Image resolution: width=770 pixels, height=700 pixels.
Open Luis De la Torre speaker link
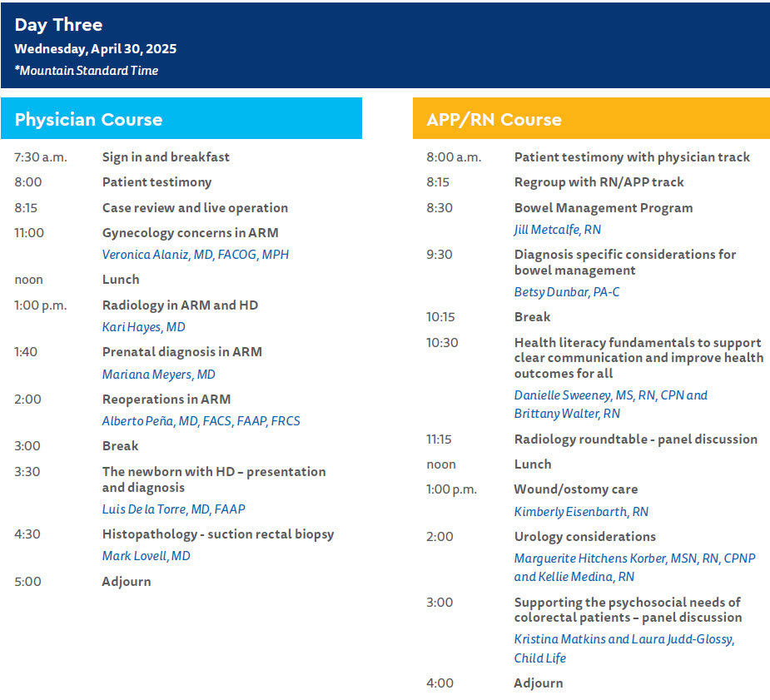pos(174,509)
